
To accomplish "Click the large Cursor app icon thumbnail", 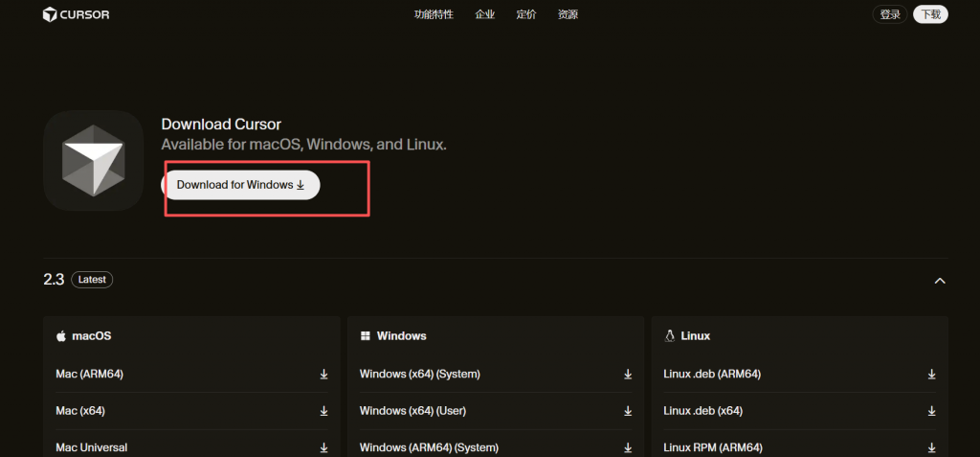I will point(93,160).
